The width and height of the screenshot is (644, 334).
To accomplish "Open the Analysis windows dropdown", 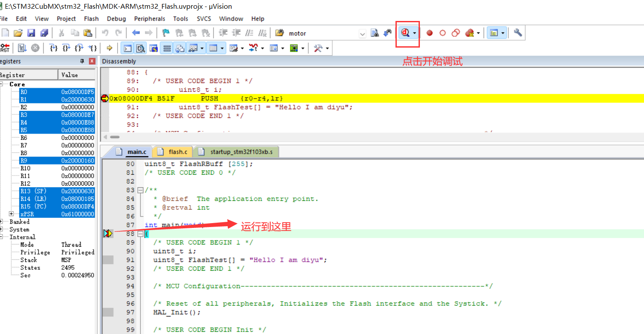I will pyautogui.click(x=262, y=48).
